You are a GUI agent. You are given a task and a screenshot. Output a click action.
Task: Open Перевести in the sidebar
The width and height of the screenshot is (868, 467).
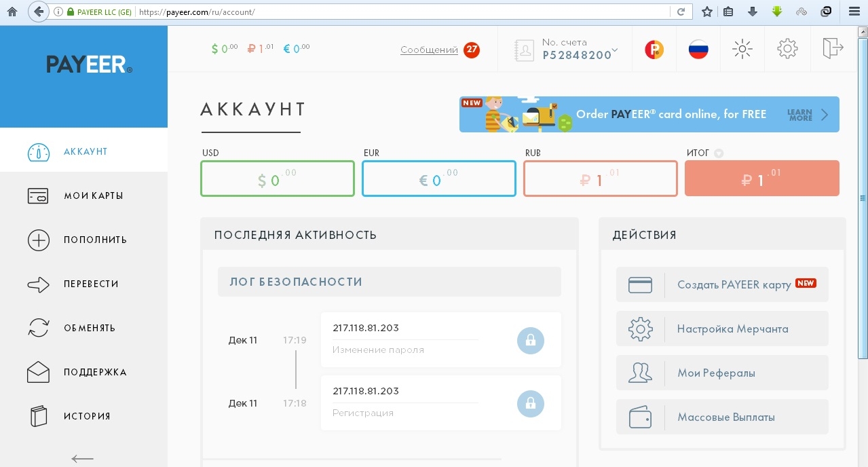83,284
